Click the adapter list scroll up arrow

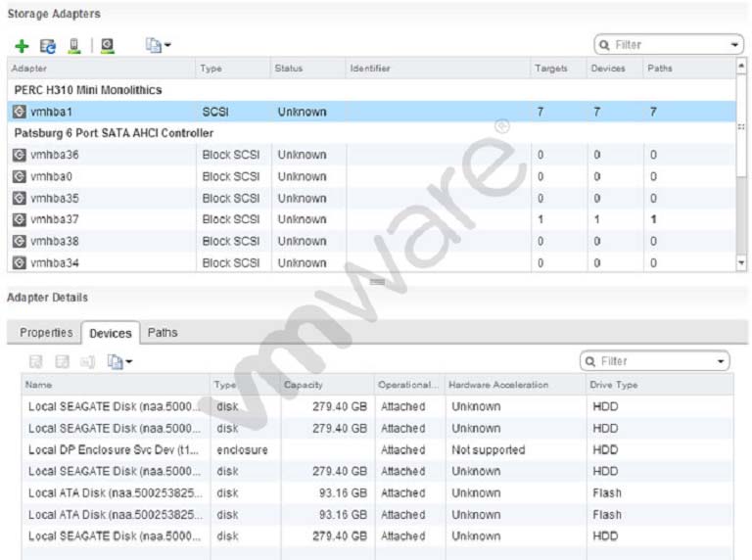[741, 66]
